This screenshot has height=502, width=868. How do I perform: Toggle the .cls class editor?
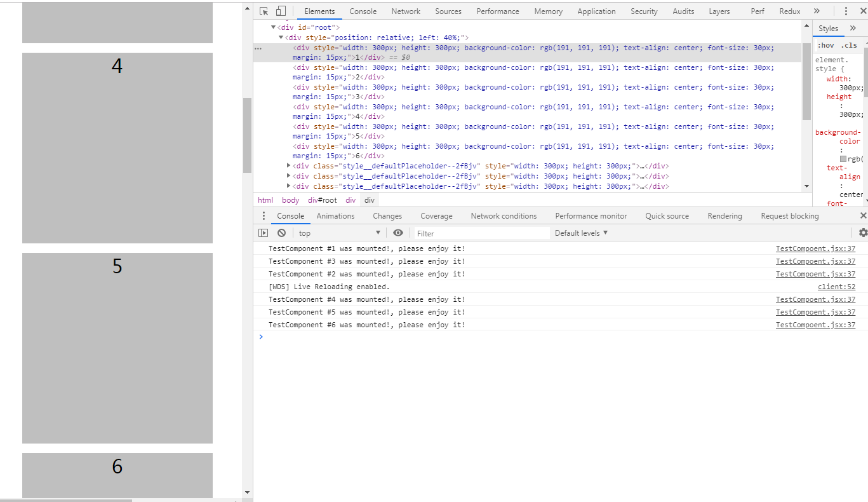click(849, 45)
